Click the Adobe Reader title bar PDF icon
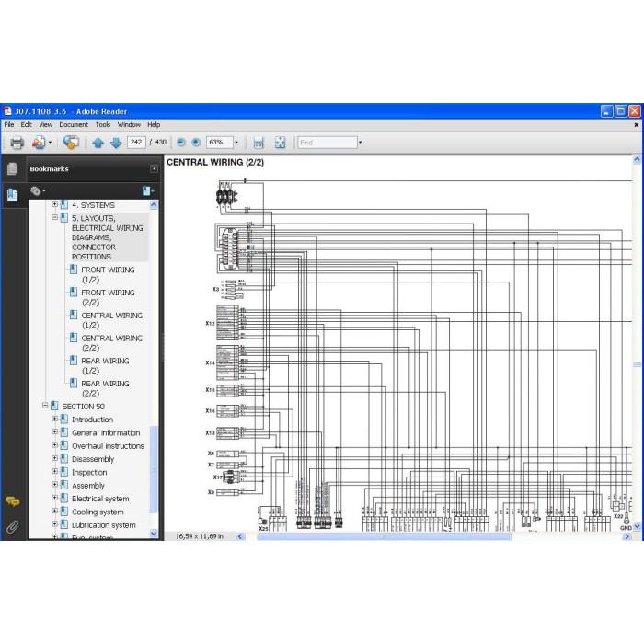Image resolution: width=644 pixels, height=644 pixels. tap(7, 111)
